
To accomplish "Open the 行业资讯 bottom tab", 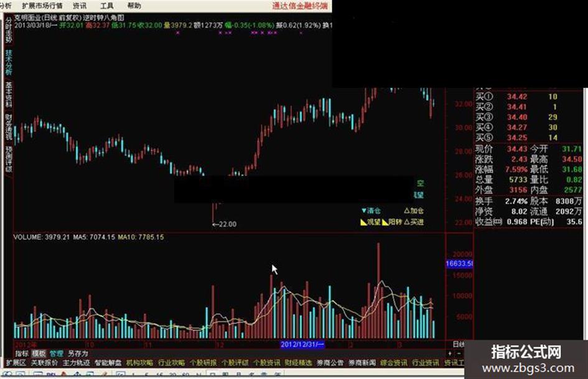I will [425, 363].
